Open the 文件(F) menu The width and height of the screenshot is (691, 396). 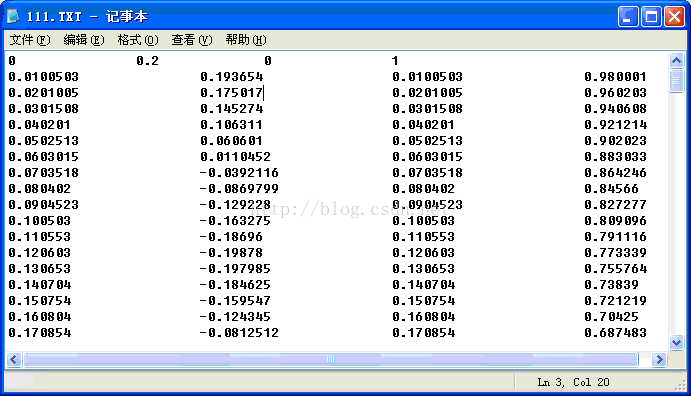(30, 40)
